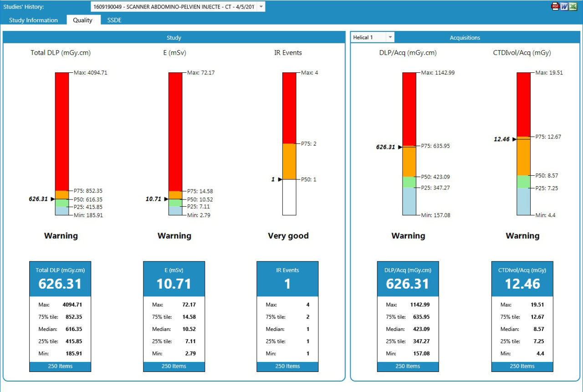Open the SSDE tab
Screen dimensions: 583x392
114,20
